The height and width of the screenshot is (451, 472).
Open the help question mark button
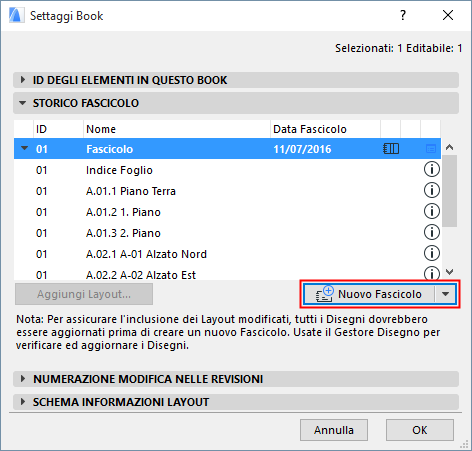click(403, 15)
